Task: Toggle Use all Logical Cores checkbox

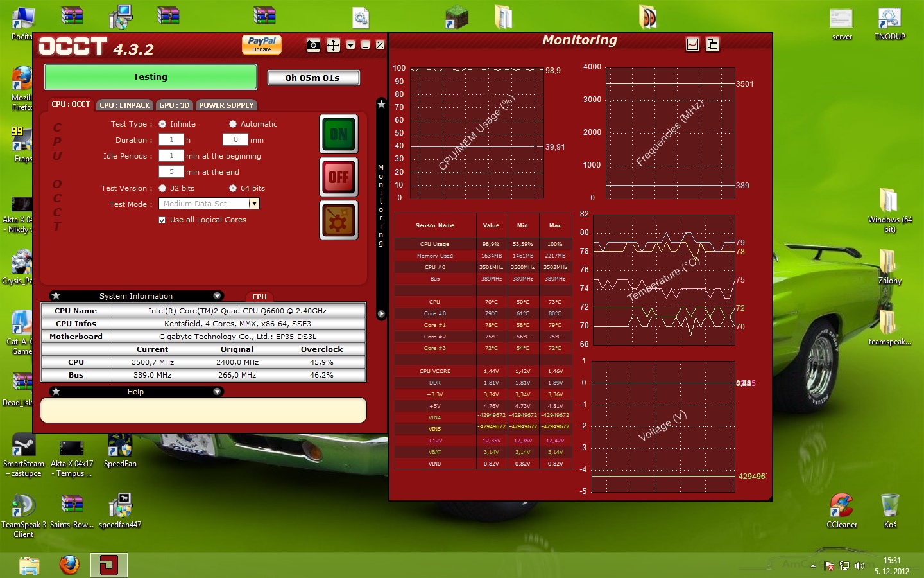Action: click(162, 220)
